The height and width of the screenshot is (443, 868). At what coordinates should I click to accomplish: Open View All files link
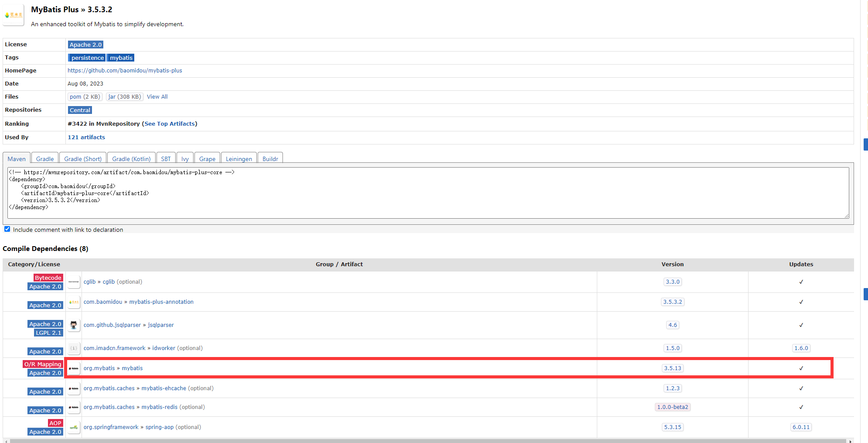(157, 96)
